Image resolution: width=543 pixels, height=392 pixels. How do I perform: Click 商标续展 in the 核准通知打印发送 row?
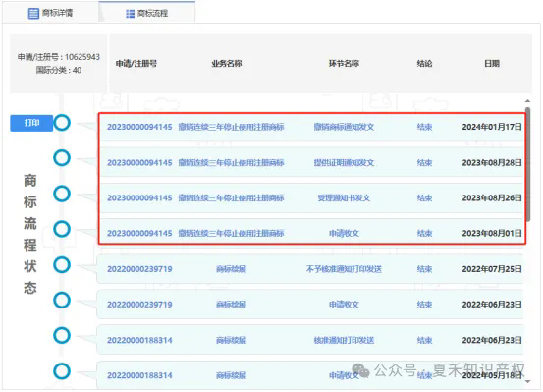[x=231, y=340]
